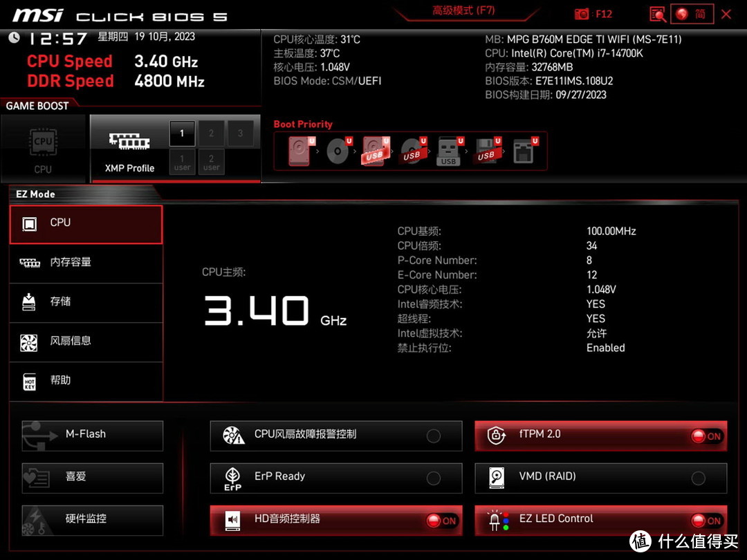Click the first hard disk boot device icon

coord(301,151)
